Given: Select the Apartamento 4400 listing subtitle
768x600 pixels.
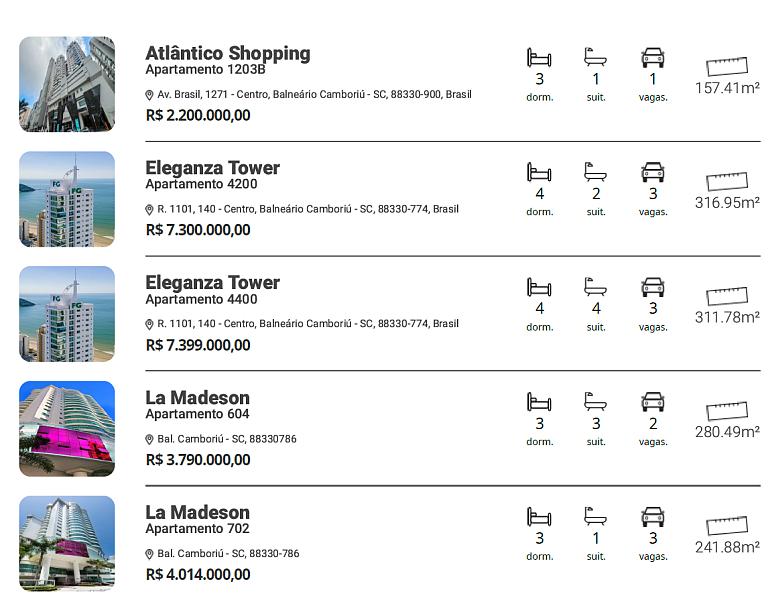Looking at the screenshot, I should pos(201,299).
